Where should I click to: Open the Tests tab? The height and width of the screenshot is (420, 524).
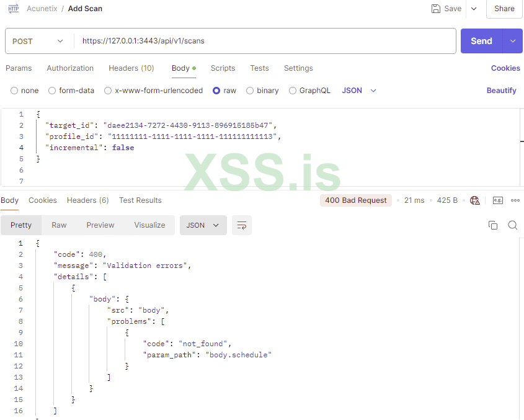click(260, 68)
